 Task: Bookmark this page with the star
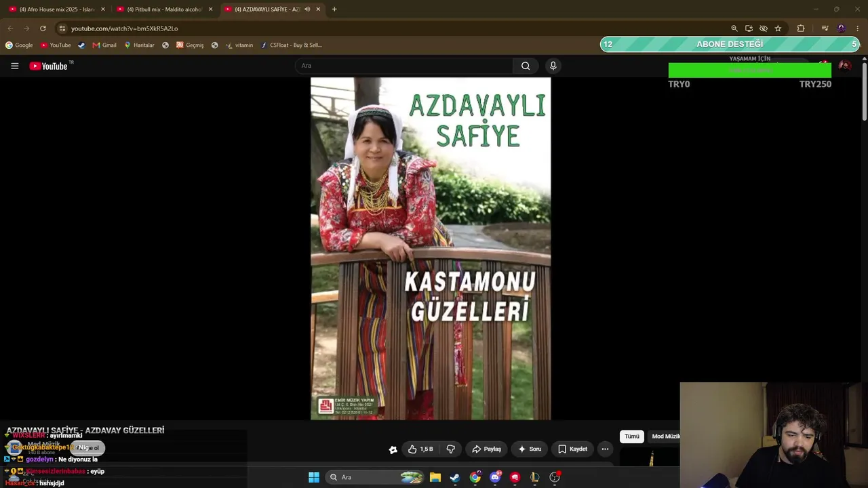(778, 28)
